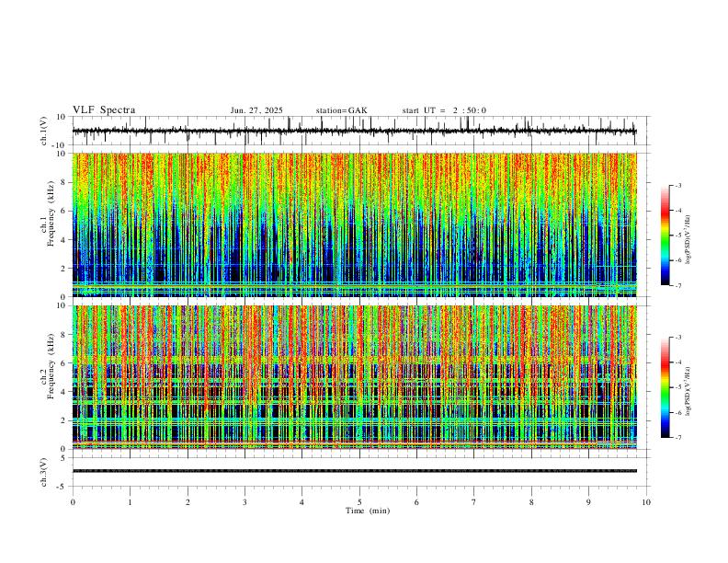Screen dimensions: 728x563
Task: Click the "Time (min)" axis label
Action: coord(368,511)
